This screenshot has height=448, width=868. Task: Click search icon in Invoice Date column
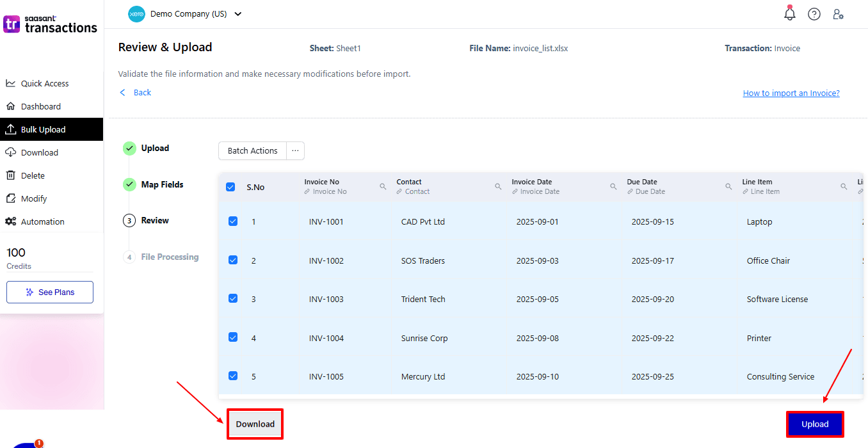(x=613, y=187)
